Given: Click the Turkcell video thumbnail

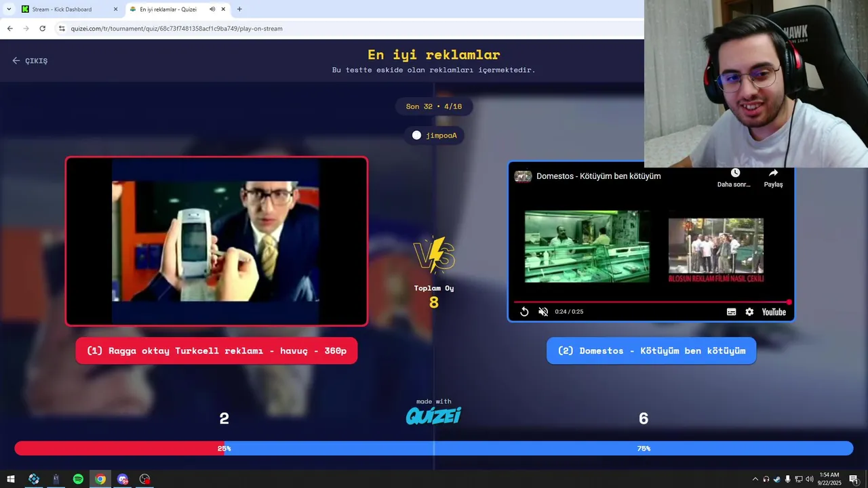Looking at the screenshot, I should [216, 241].
